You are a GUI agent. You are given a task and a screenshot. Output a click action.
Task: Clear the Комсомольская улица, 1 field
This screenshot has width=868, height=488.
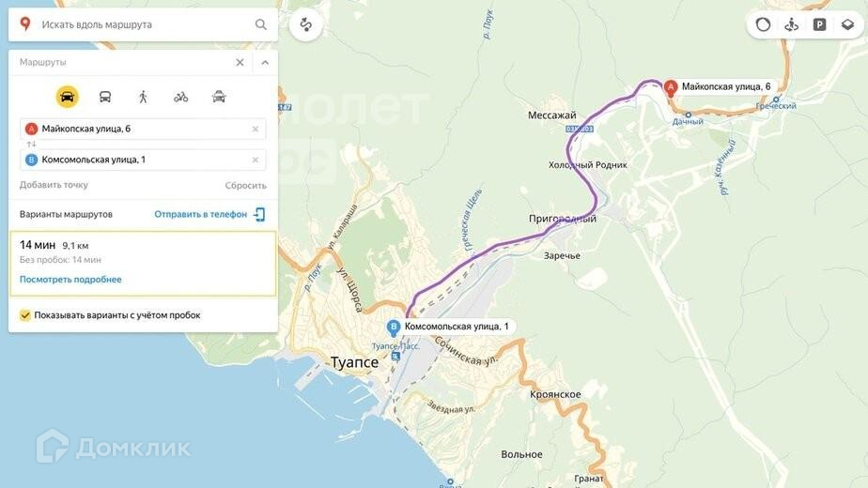(256, 160)
